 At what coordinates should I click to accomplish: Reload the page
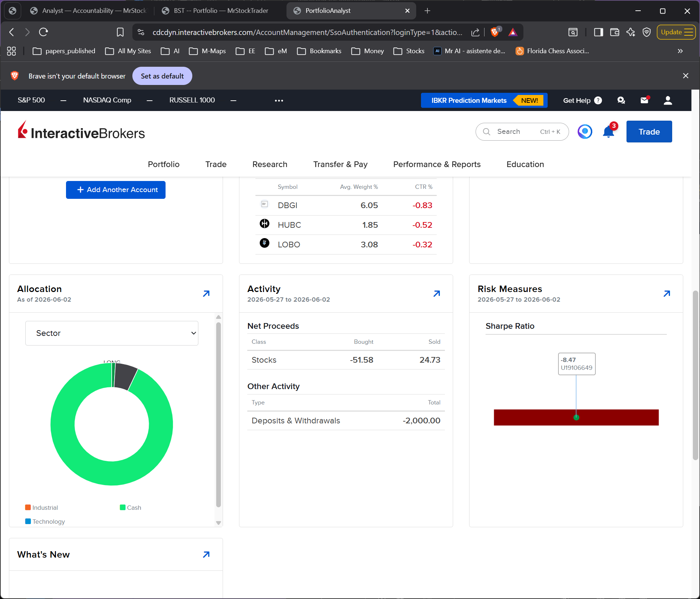(44, 32)
